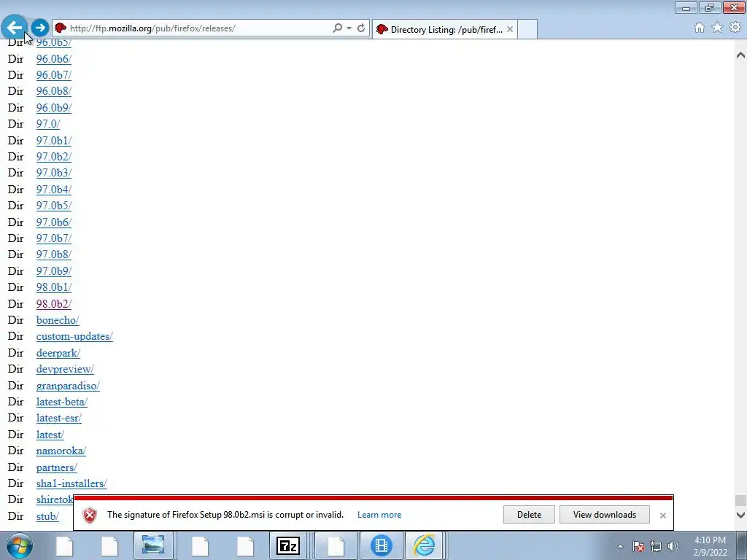Open the deerpark/ directory

tap(58, 354)
